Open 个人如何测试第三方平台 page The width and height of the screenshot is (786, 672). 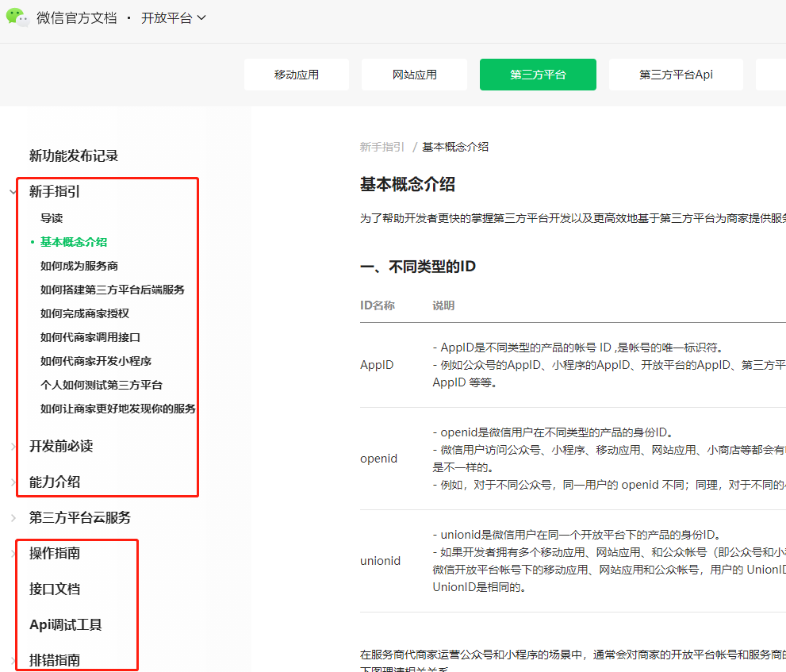tap(102, 385)
